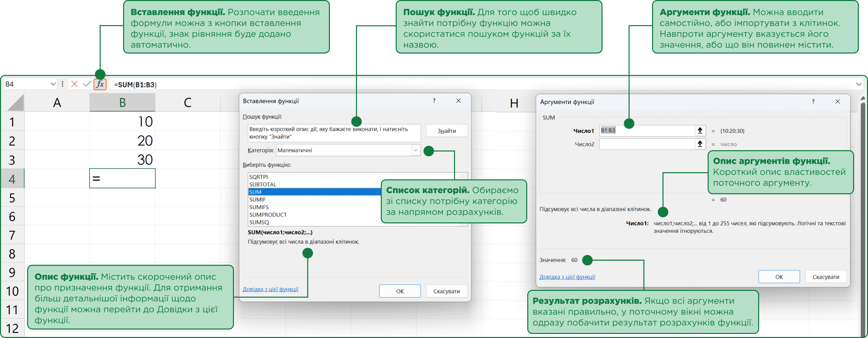Confirm formula entry with green checkmark
The height and width of the screenshot is (338, 868).
pos(87,84)
